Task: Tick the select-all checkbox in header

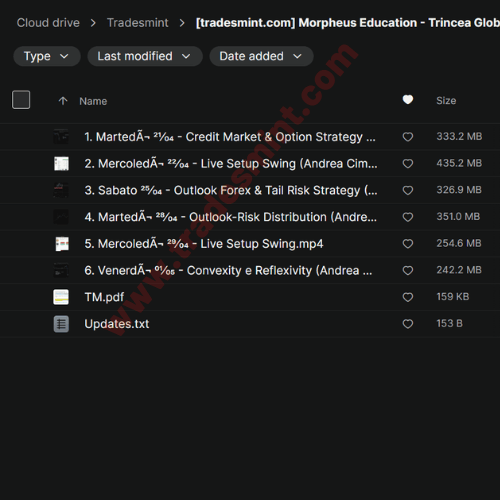Action: 21,100
